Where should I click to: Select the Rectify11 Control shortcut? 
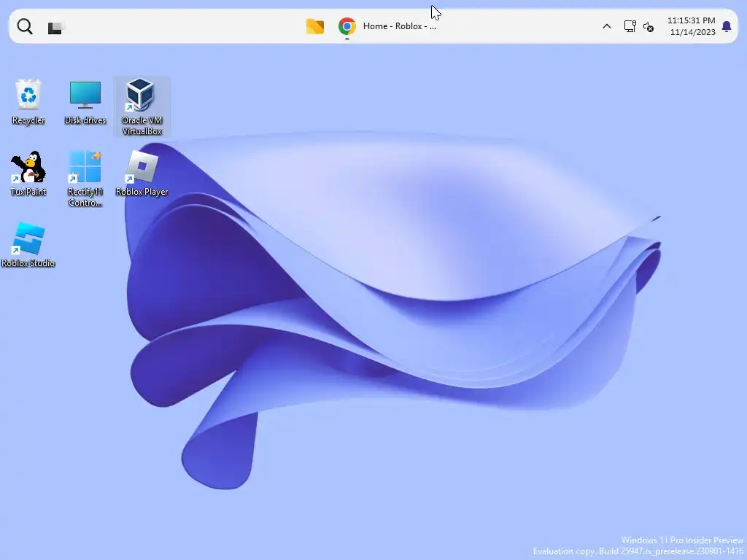[85, 179]
